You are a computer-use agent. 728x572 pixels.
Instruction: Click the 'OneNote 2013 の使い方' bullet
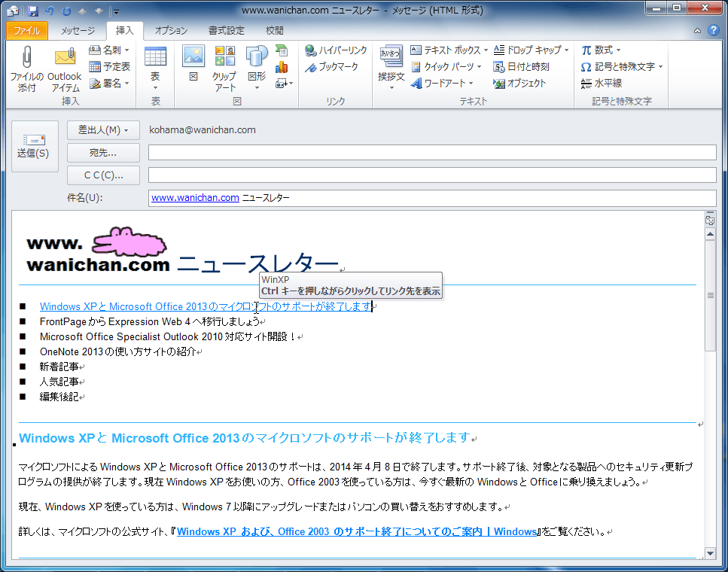coord(118,352)
